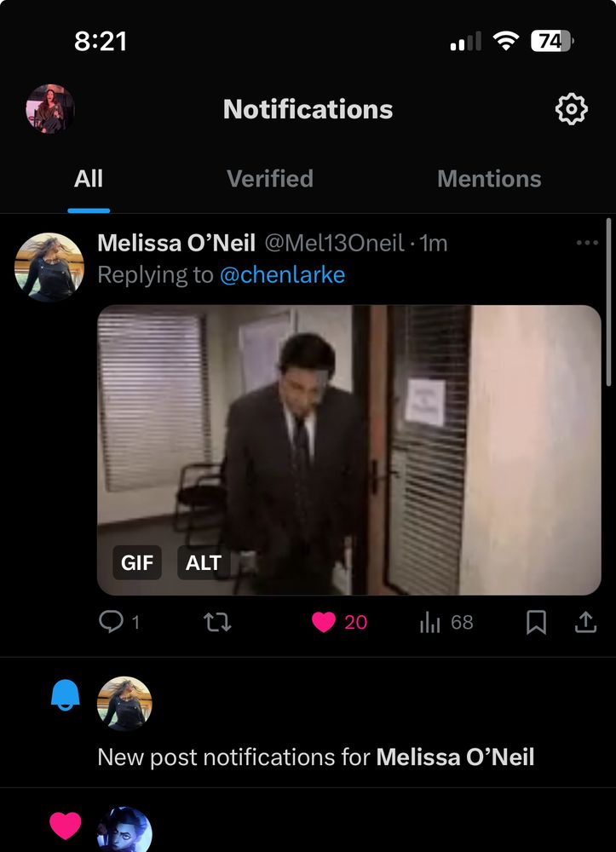
Task: Select the All notifications tab
Action: click(89, 178)
